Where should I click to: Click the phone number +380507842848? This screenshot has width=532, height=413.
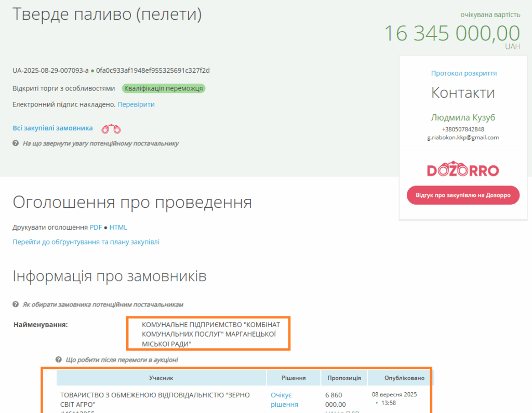coord(462,129)
